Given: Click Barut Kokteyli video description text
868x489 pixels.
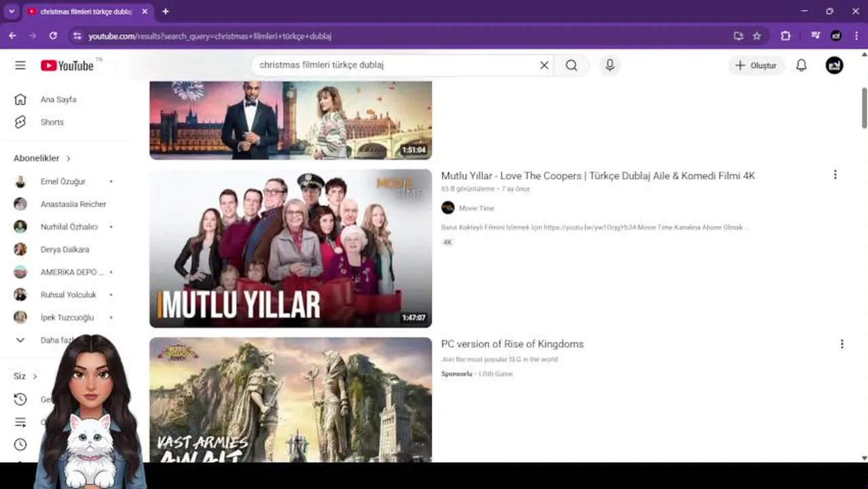Looking at the screenshot, I should pyautogui.click(x=595, y=228).
